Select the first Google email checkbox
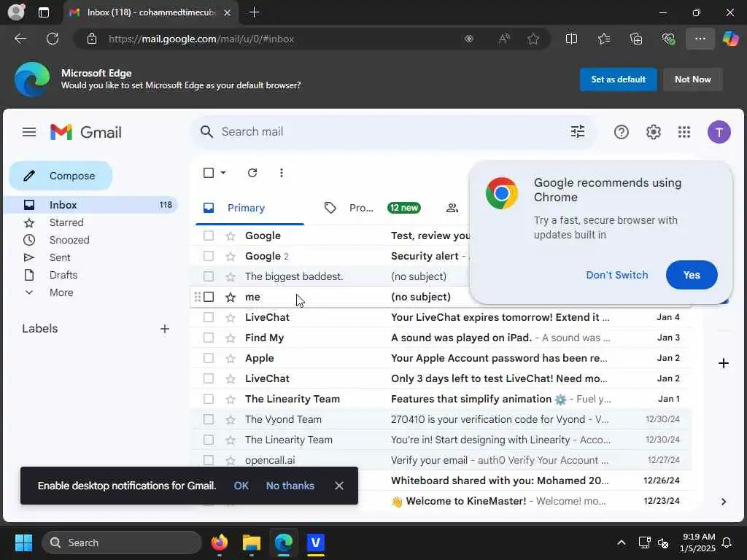The image size is (747, 560). click(x=209, y=236)
